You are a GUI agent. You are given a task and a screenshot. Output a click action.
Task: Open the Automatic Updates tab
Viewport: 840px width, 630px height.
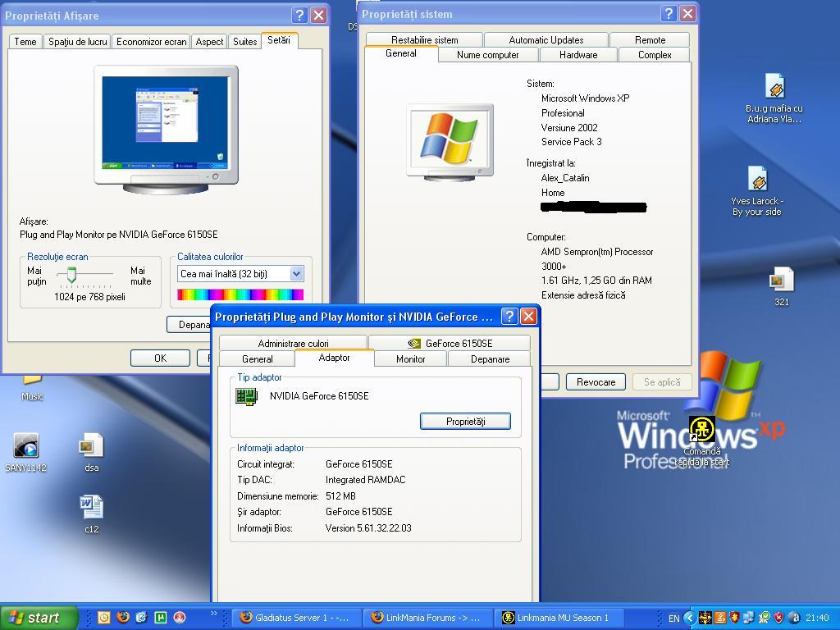point(546,40)
